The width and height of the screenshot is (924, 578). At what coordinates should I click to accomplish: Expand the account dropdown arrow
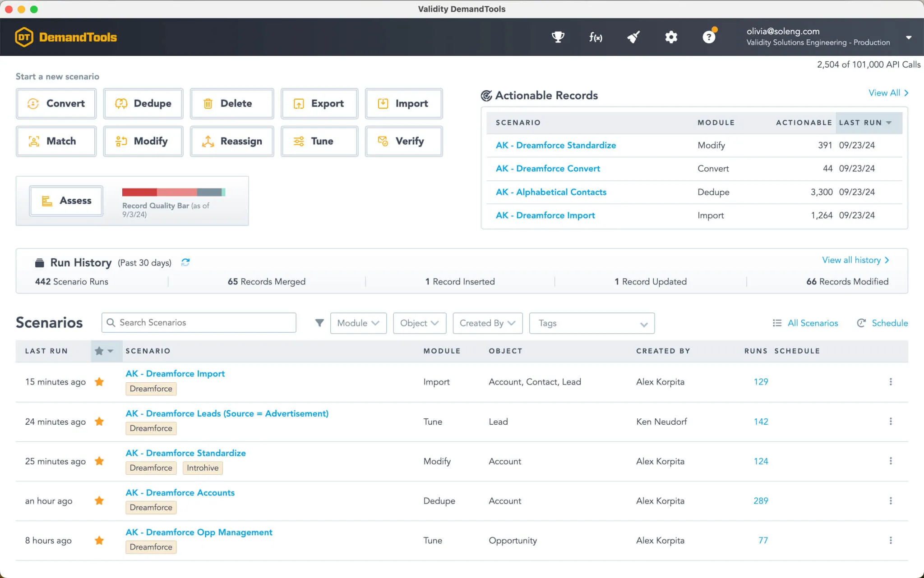click(909, 37)
